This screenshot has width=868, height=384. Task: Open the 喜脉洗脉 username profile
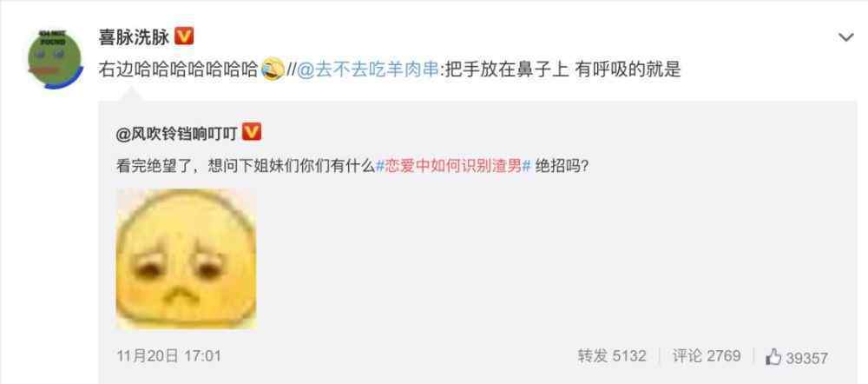point(134,37)
